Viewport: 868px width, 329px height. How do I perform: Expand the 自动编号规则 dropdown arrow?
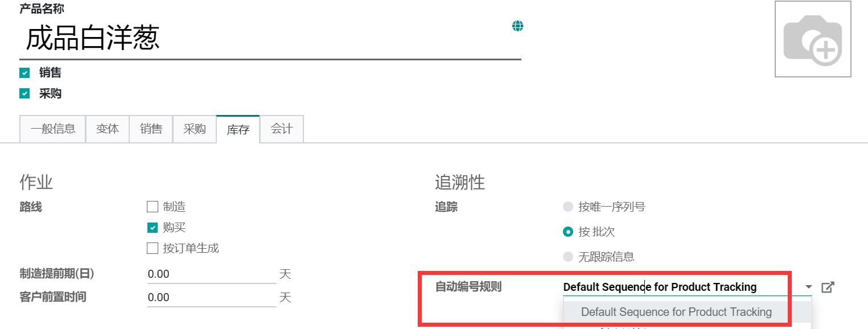[809, 287]
